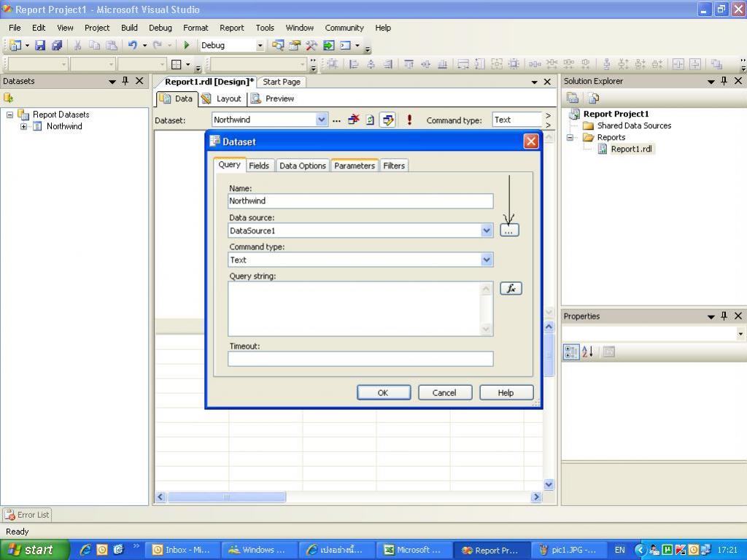The height and width of the screenshot is (560, 747).
Task: Click the ellipsis button next to Data source
Action: tap(509, 230)
